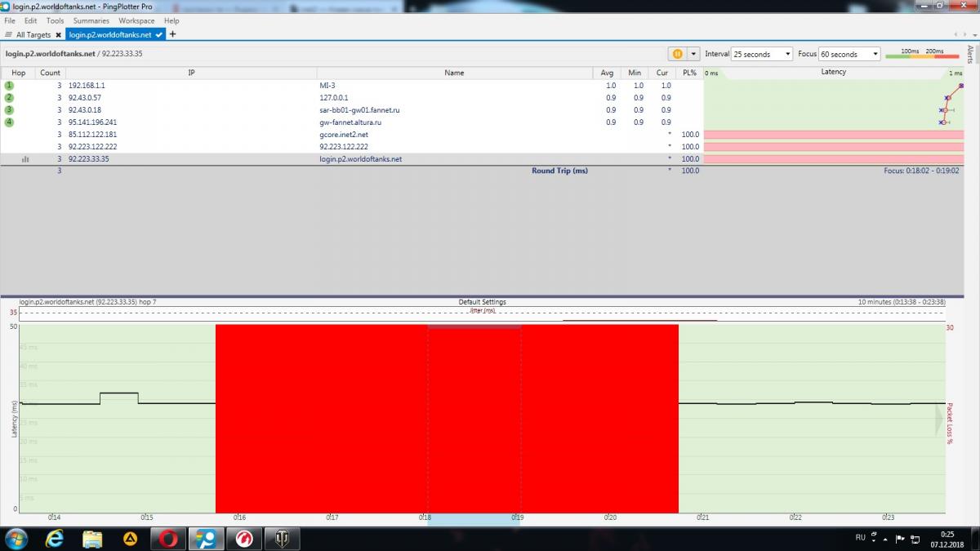Viewport: 980px width, 551px height.
Task: Click the pink packet loss bar for 85.112.122.181
Action: click(833, 134)
